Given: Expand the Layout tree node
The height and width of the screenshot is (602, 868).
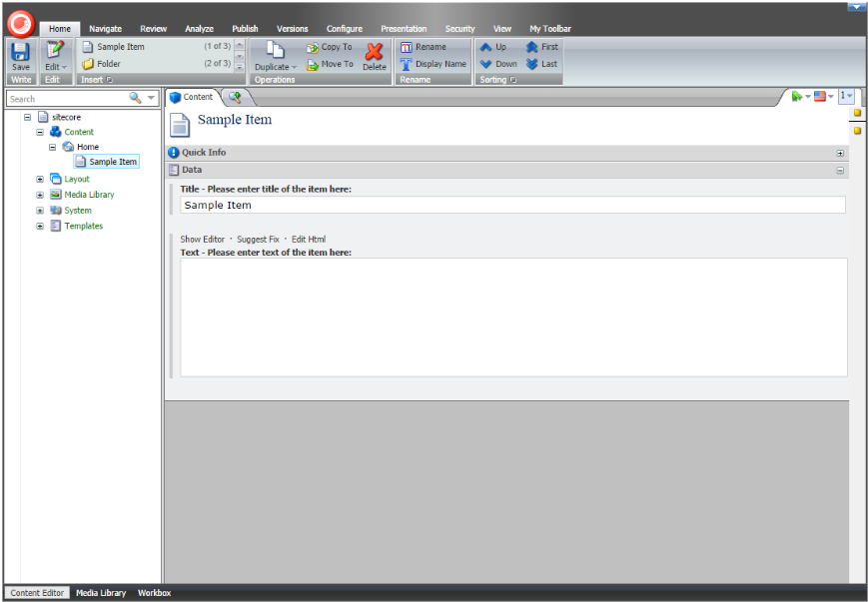Looking at the screenshot, I should pos(40,180).
